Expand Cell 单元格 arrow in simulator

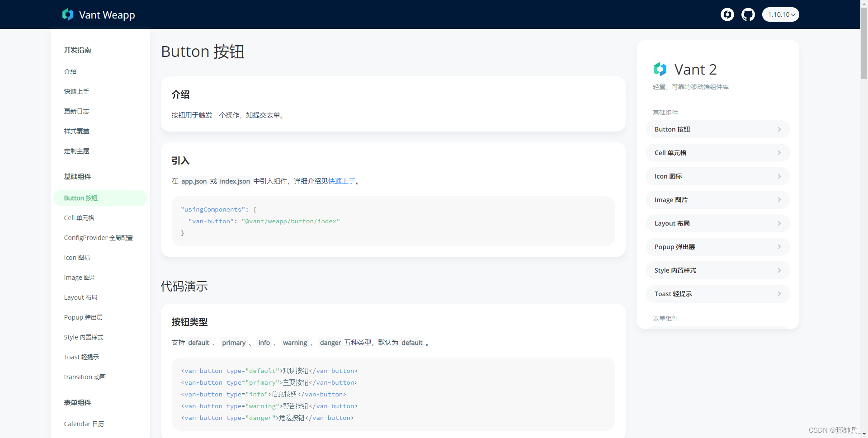coord(779,153)
